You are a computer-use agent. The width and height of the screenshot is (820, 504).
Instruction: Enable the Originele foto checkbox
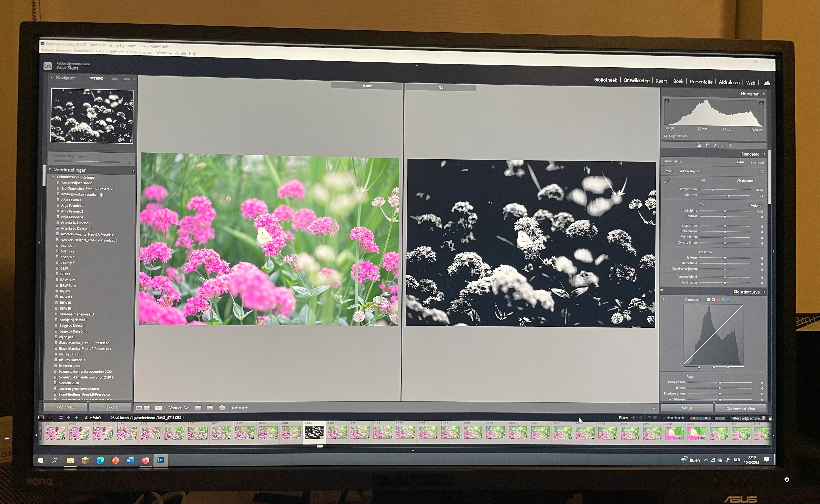click(x=666, y=136)
